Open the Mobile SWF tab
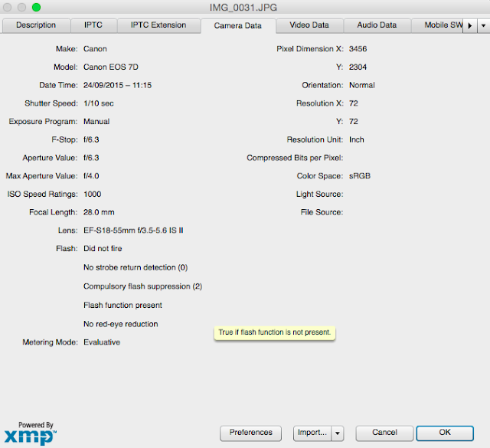The image size is (490, 448). coord(437,25)
